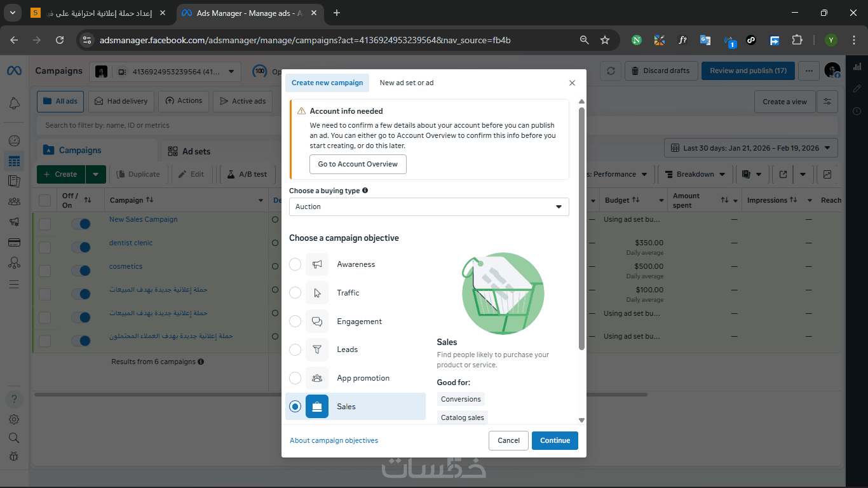Screen dimensions: 868x488
Task: Click the charts view icon in toolbar
Action: click(x=827, y=174)
